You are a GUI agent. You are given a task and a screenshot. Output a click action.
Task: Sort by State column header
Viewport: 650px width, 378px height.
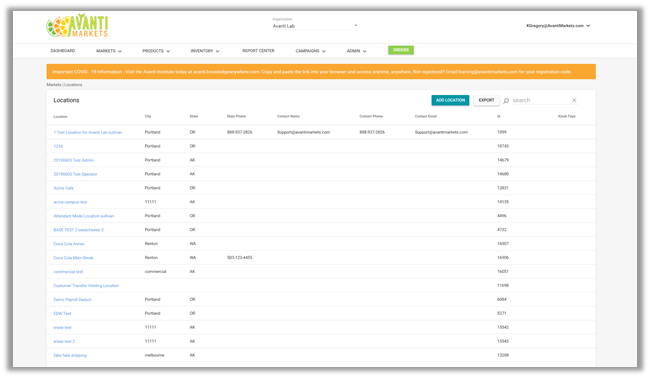pyautogui.click(x=194, y=116)
